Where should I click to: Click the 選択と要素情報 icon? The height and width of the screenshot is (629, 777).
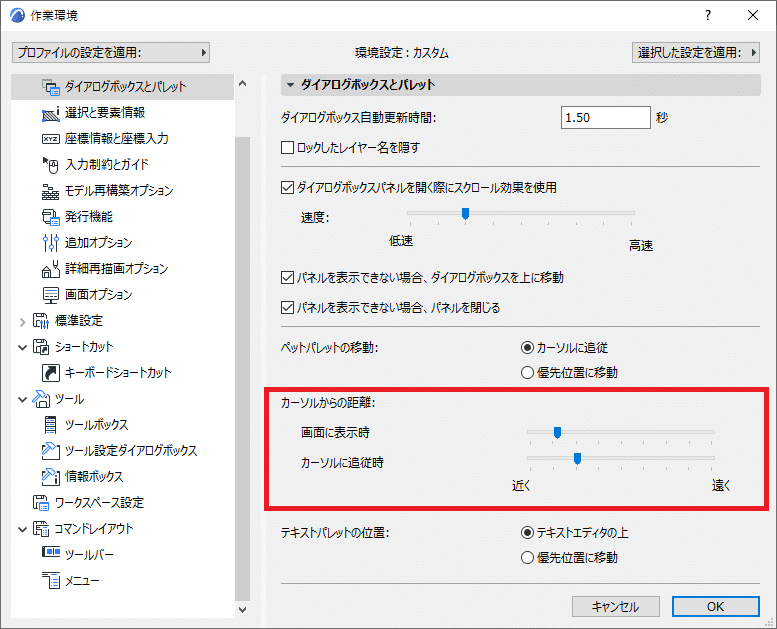[51, 113]
